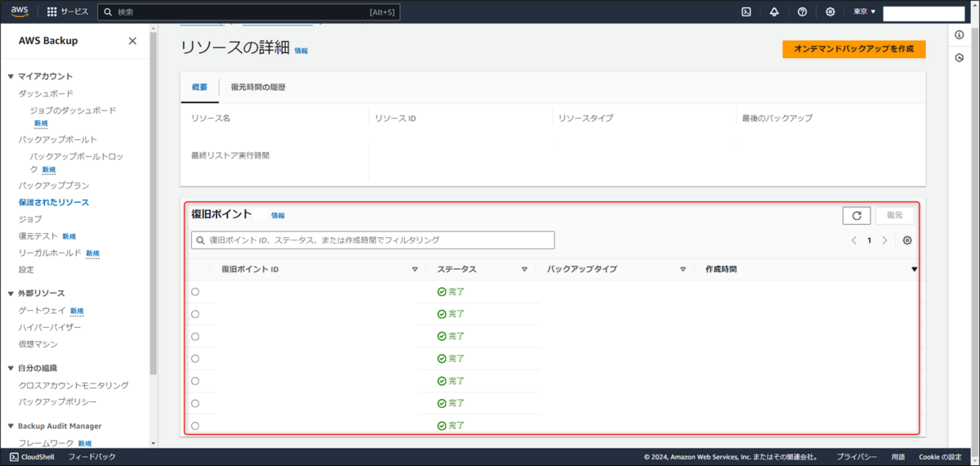
Task: Collapse the 外部リソース section
Action: coord(11,293)
